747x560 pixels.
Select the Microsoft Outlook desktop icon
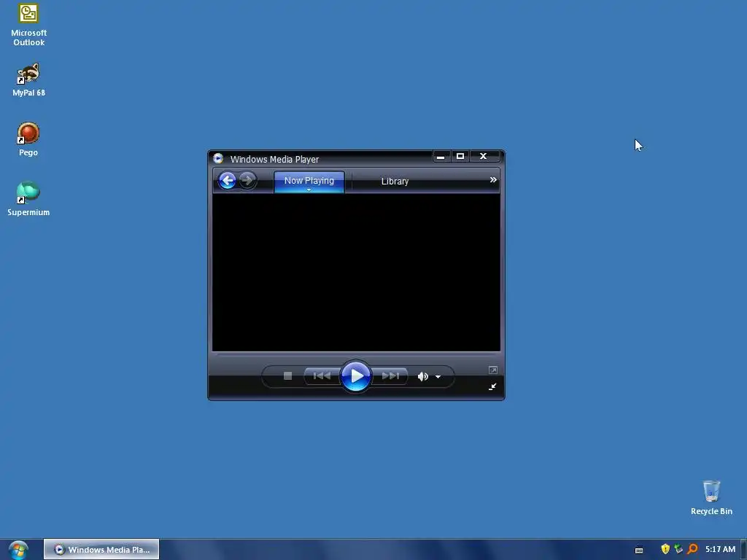(x=28, y=26)
